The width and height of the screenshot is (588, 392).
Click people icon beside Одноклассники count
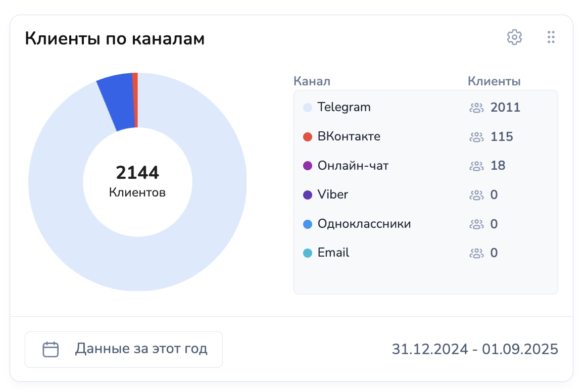(x=476, y=224)
